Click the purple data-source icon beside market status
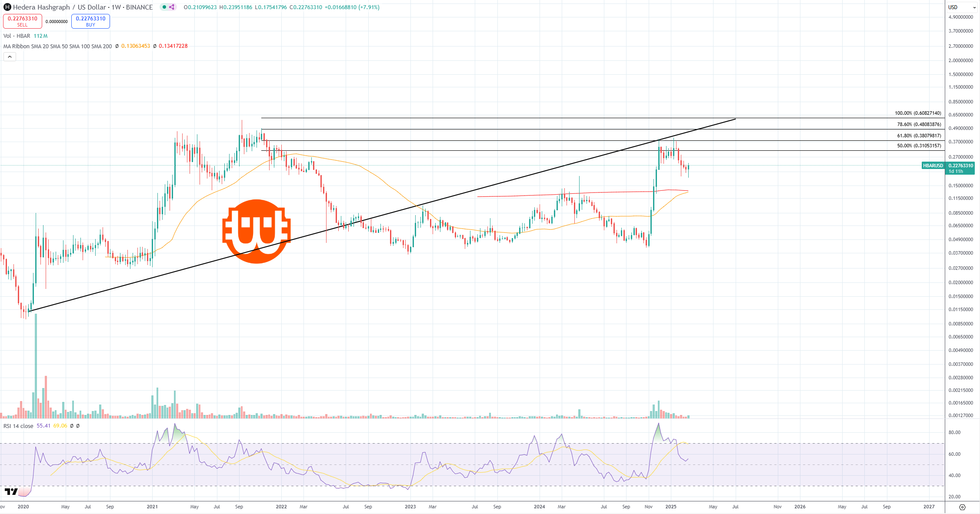Screen dimensions: 980x514 (172, 7)
